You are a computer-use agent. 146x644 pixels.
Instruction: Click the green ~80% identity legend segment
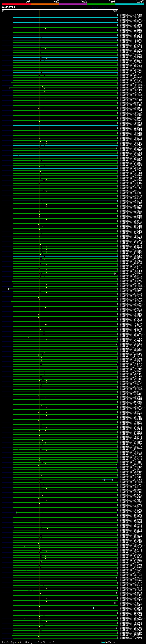pos(101,4)
